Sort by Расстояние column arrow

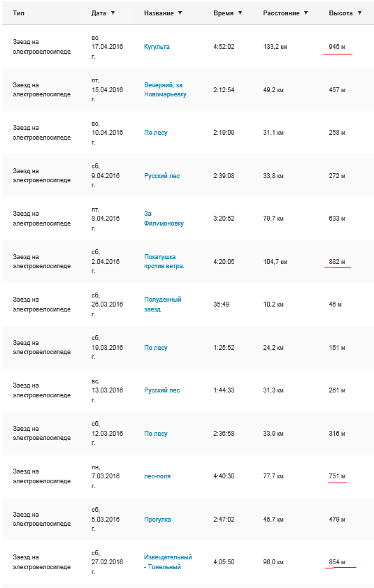(306, 13)
